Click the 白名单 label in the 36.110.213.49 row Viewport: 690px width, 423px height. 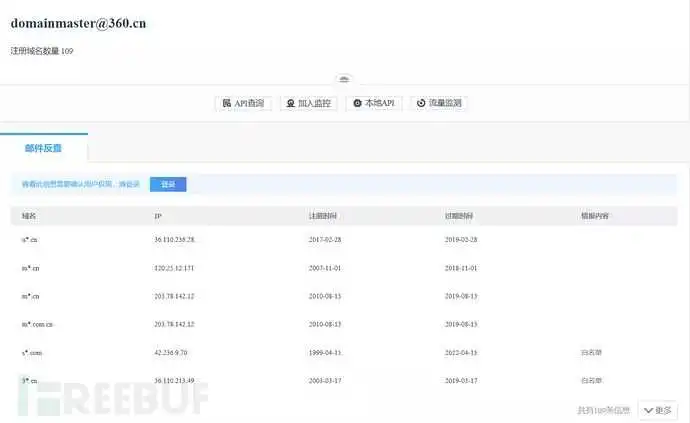tap(591, 381)
